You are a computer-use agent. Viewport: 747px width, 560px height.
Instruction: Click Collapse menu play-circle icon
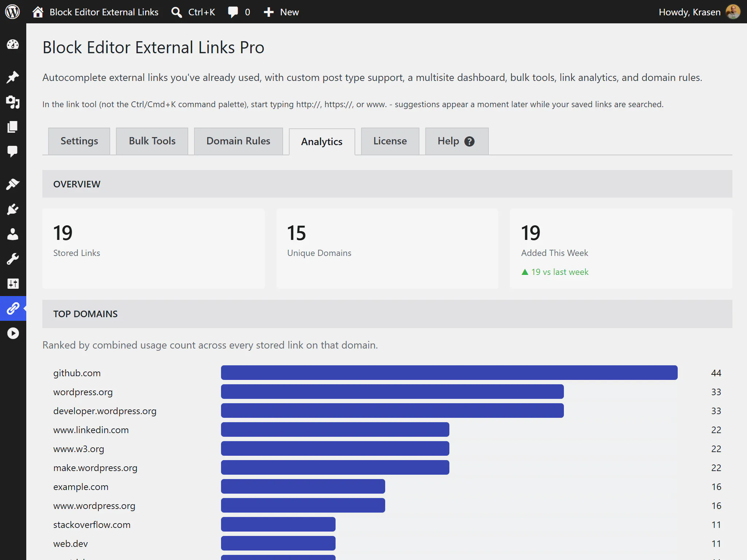coord(13,333)
